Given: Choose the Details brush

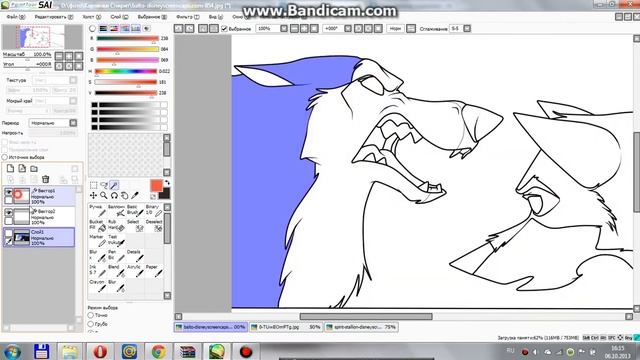Looking at the screenshot, I should (x=135, y=256).
